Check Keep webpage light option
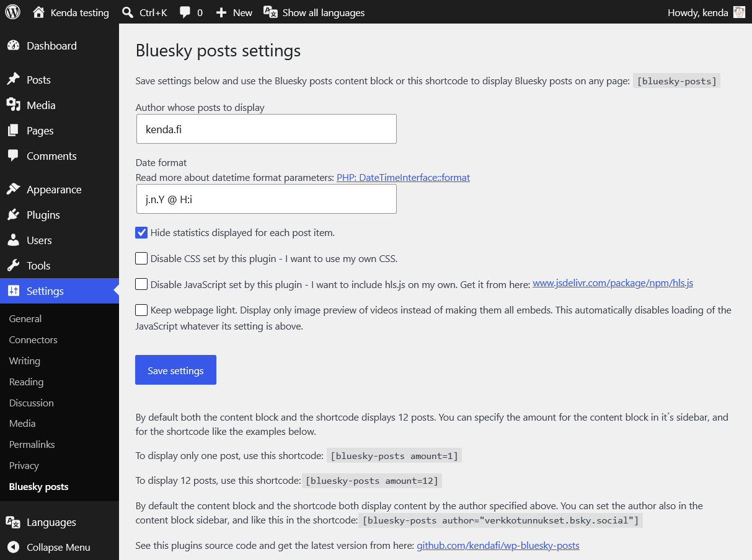752x560 pixels. click(x=141, y=310)
